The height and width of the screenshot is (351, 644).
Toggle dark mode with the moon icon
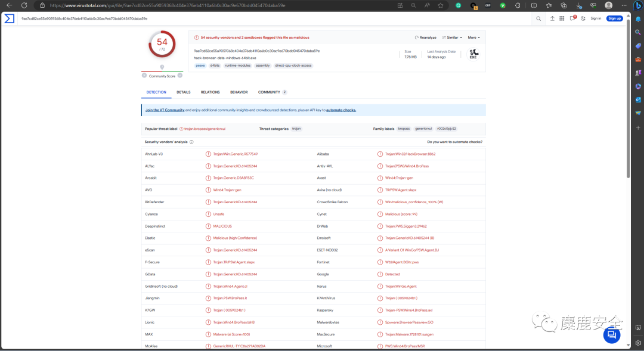point(583,18)
